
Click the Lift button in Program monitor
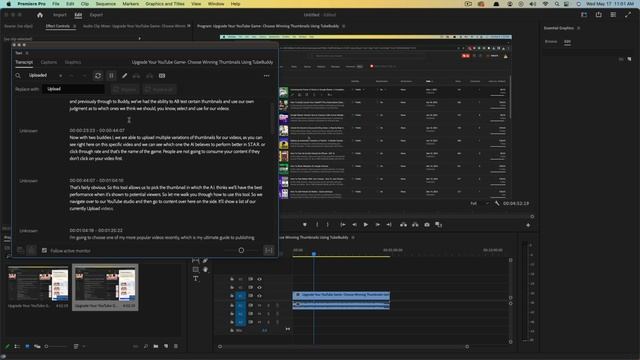403,224
